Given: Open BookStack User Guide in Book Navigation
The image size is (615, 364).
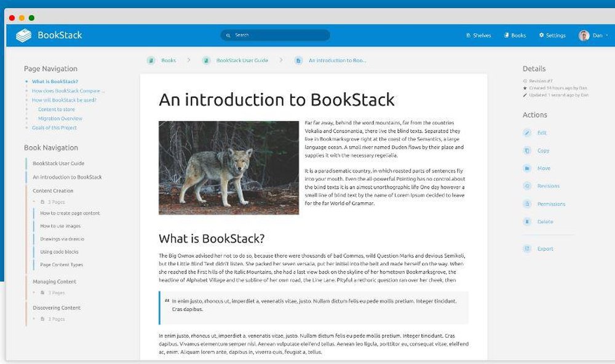Looking at the screenshot, I should (58, 164).
